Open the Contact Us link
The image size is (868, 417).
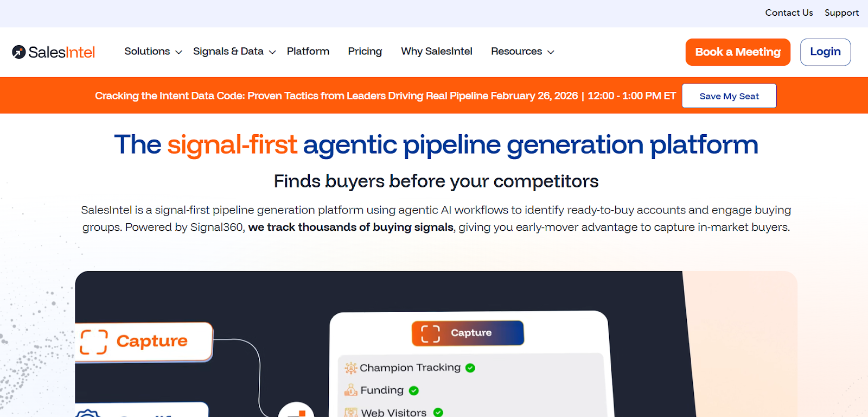(x=789, y=12)
